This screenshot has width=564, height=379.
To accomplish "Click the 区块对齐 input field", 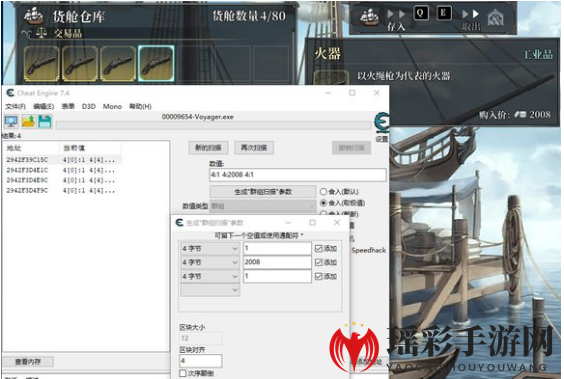I will coord(200,361).
